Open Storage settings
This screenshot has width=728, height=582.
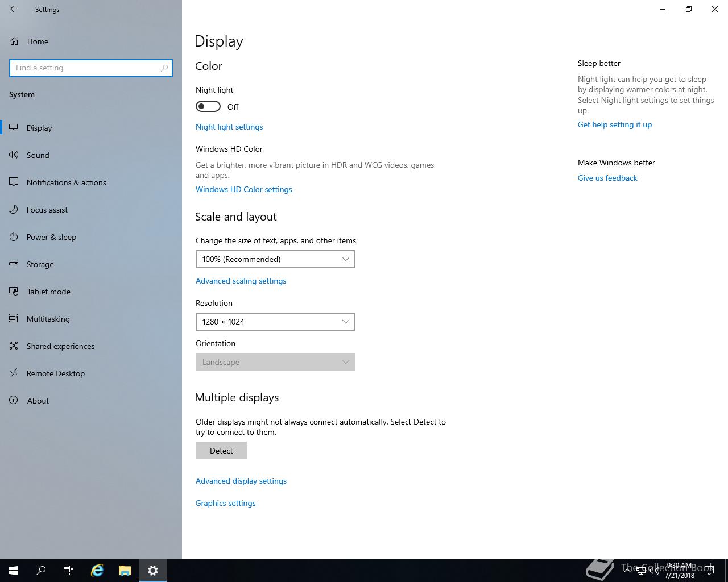[91, 264]
